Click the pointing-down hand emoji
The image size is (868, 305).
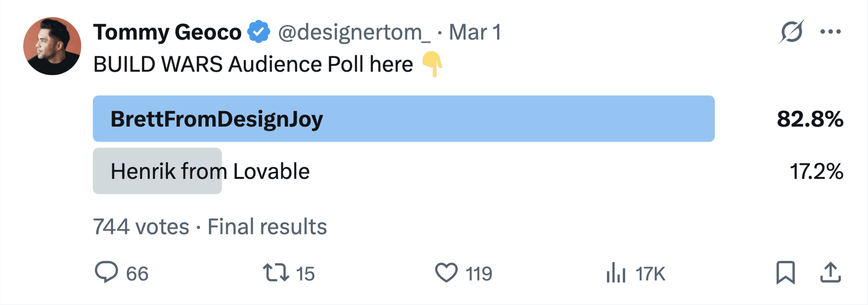point(432,64)
